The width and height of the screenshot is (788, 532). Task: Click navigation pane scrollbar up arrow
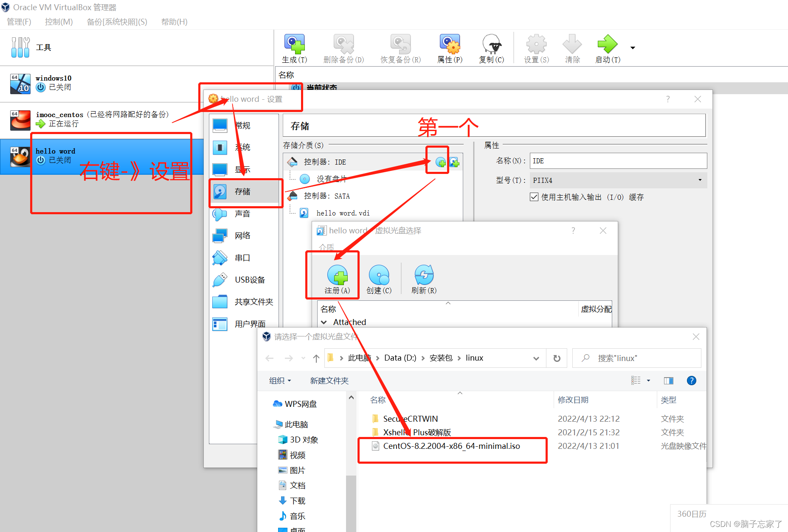coord(351,398)
